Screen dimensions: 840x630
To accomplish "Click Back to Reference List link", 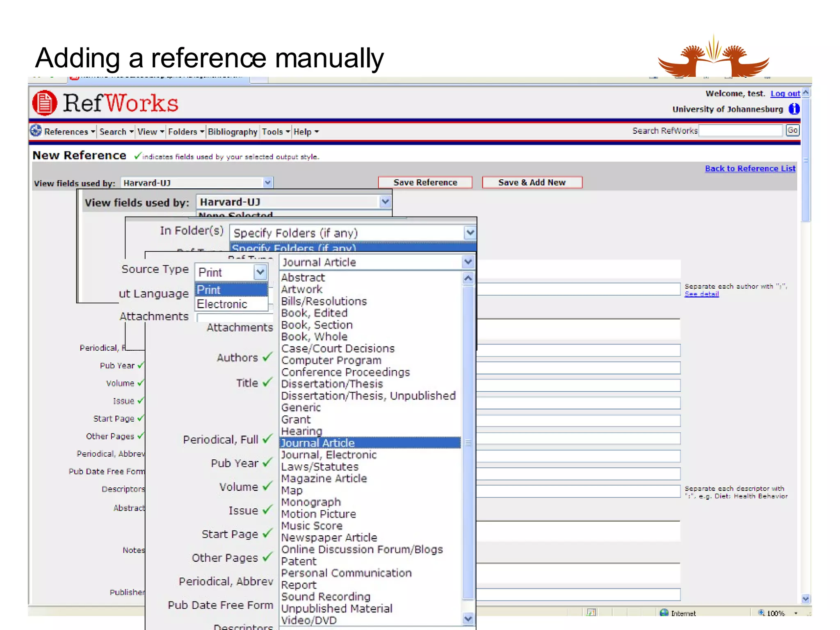I will (x=750, y=169).
